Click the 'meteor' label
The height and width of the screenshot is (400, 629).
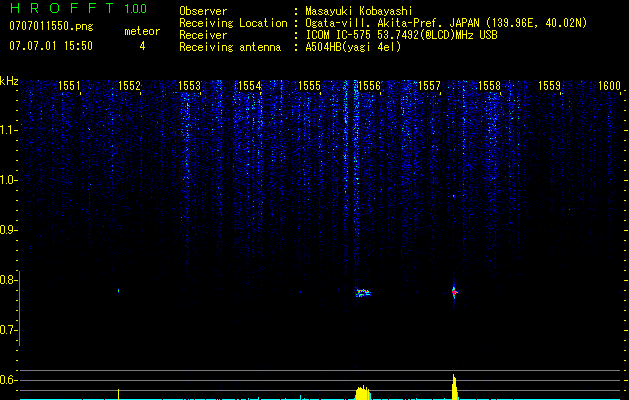pos(142,31)
